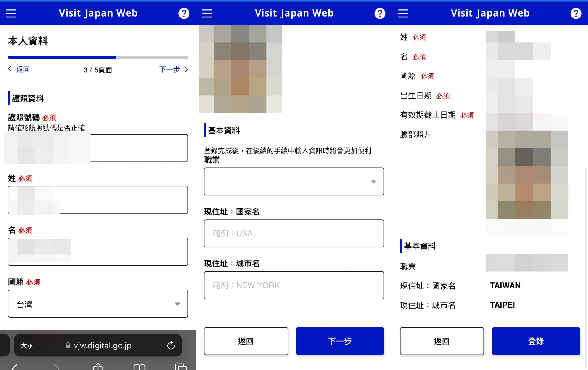
Task: Open hamburger menu in left panel
Action: click(x=11, y=13)
